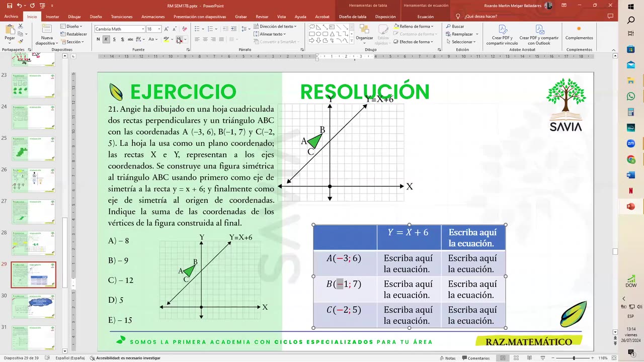Toggle text shadow formatting
The image size is (644, 362).
(122, 39)
